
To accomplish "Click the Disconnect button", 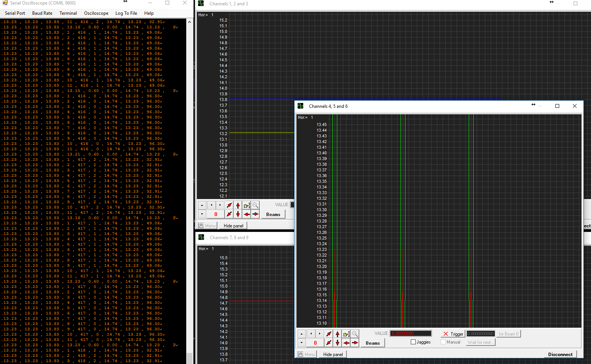I will click(560, 355).
